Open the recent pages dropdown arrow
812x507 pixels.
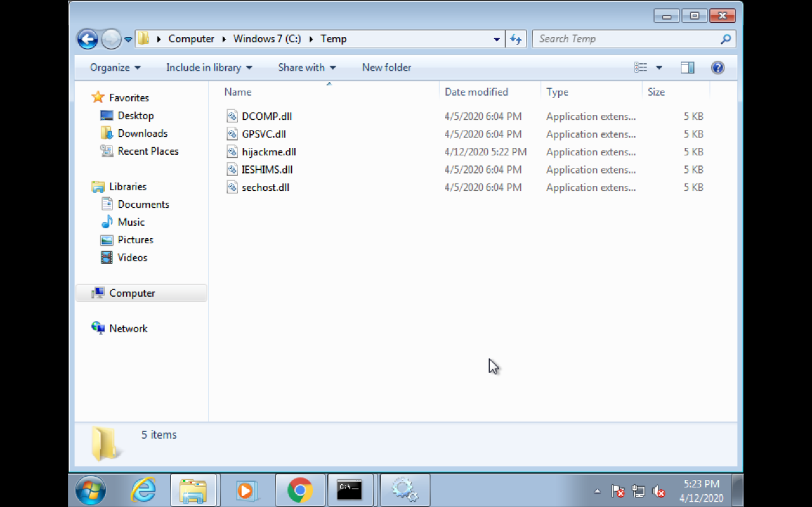[128, 39]
